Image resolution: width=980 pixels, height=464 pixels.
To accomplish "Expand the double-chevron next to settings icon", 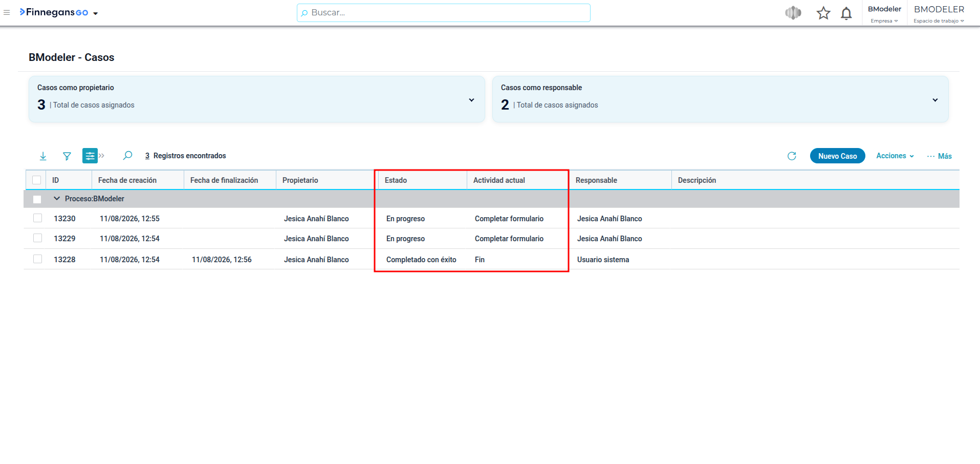I will pyautogui.click(x=101, y=156).
